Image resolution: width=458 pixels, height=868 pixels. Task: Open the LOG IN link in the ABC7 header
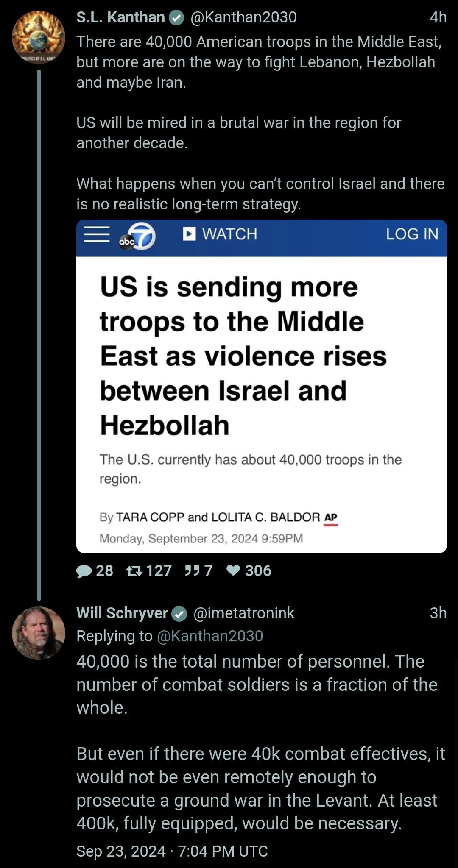pos(412,234)
